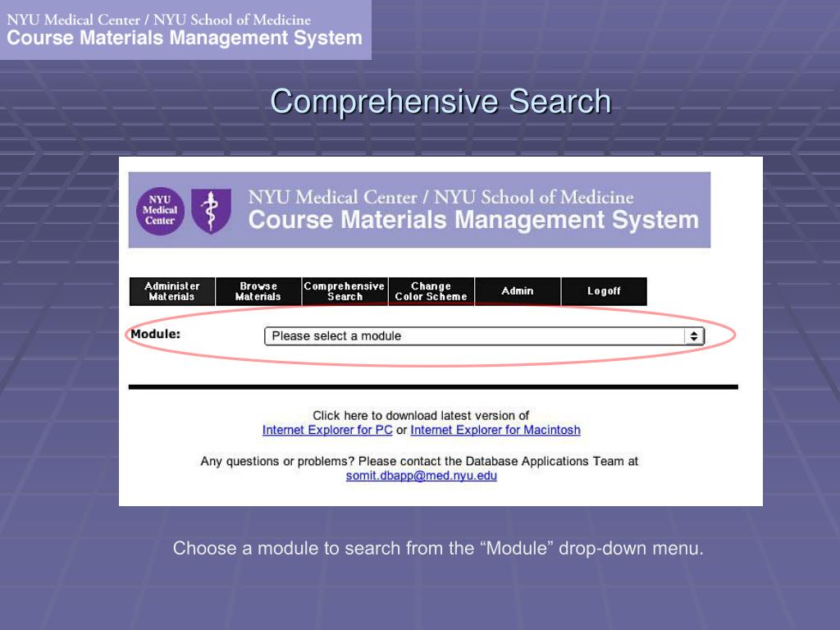Screen dimensions: 840x630
Task: Click the 'Comprehensive Search' slide title
Action: (441, 101)
